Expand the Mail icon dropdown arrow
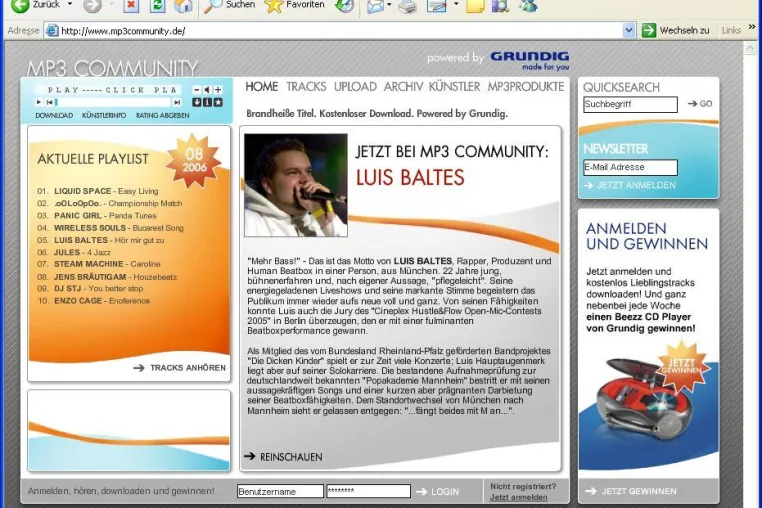762x508 pixels. coord(389,5)
